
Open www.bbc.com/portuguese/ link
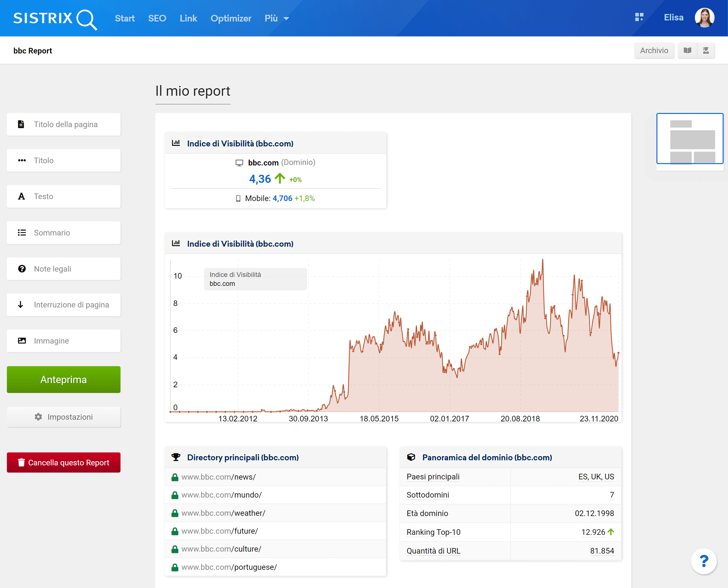tap(229, 567)
